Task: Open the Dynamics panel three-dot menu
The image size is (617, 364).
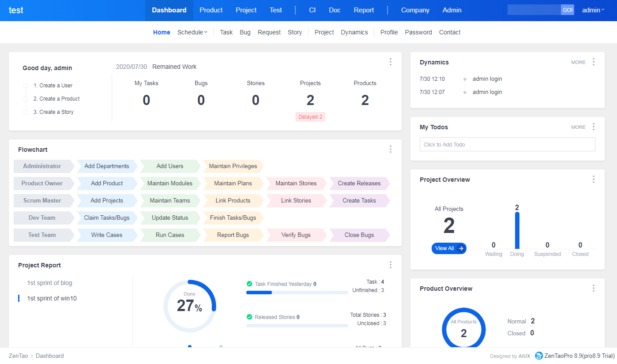Action: point(594,62)
